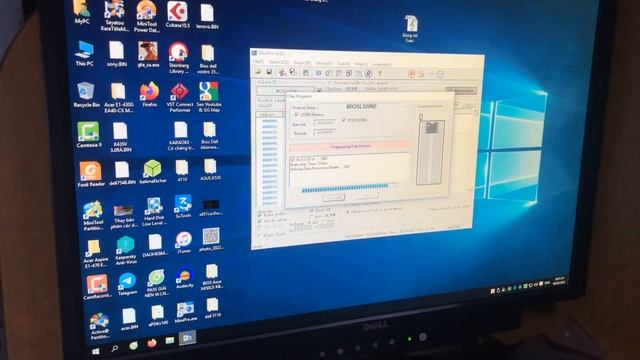
Task: Open the Windows Start menu
Action: point(96,351)
